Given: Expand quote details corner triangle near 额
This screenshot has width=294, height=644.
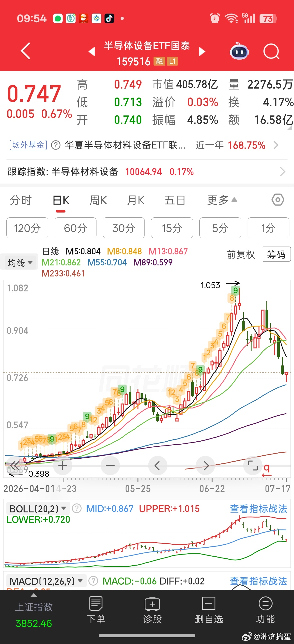Looking at the screenshot, I should (x=289, y=127).
